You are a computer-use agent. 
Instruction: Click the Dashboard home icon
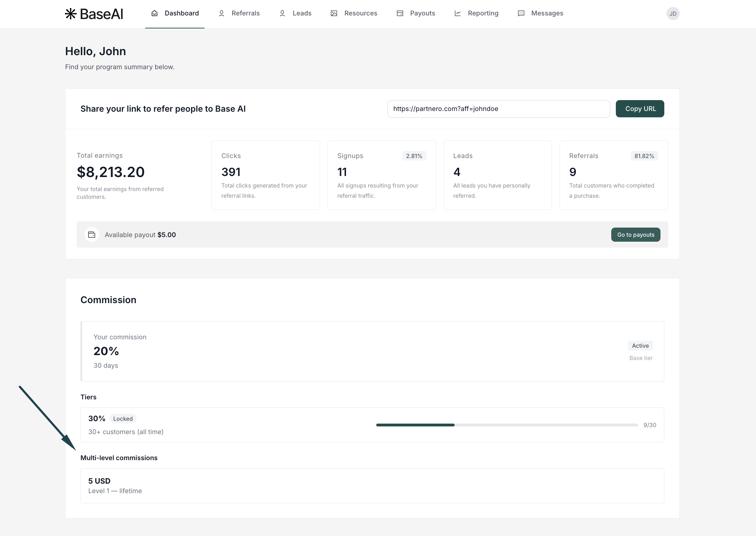point(154,13)
